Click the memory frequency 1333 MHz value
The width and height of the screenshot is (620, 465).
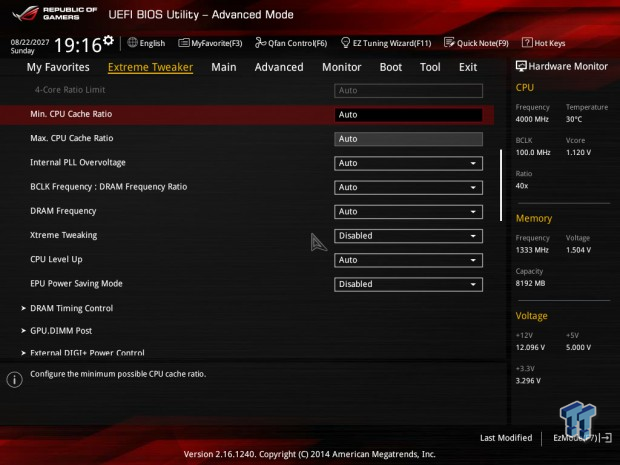(x=532, y=250)
